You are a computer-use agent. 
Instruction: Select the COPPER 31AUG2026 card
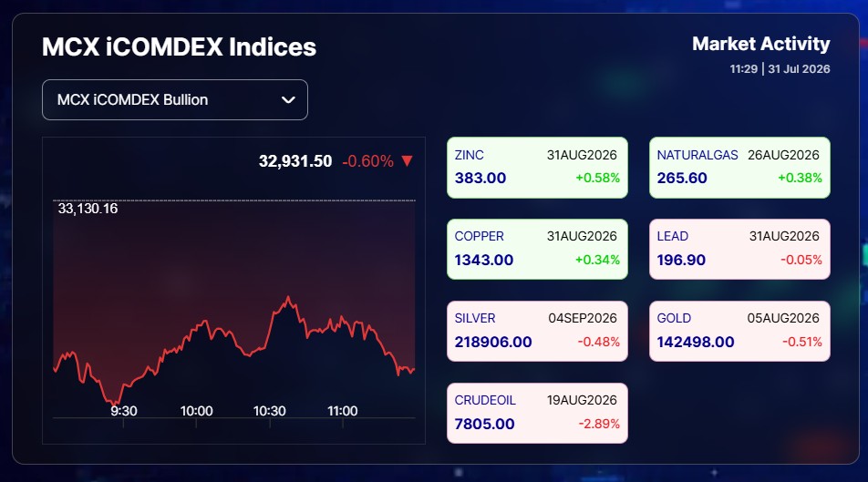pyautogui.click(x=537, y=250)
